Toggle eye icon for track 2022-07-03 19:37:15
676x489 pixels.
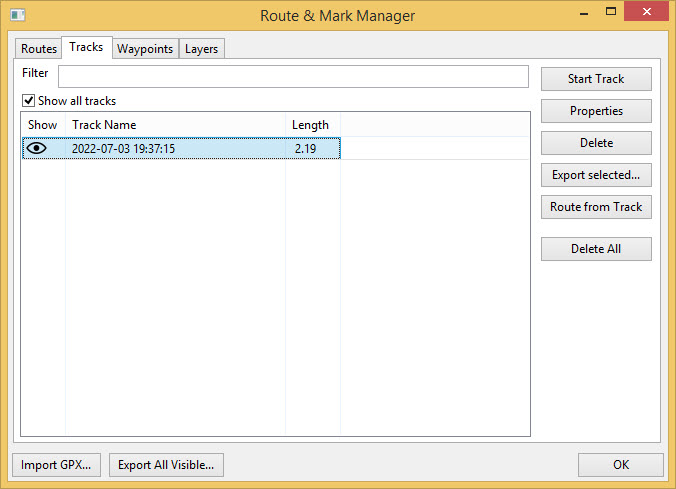(37, 148)
